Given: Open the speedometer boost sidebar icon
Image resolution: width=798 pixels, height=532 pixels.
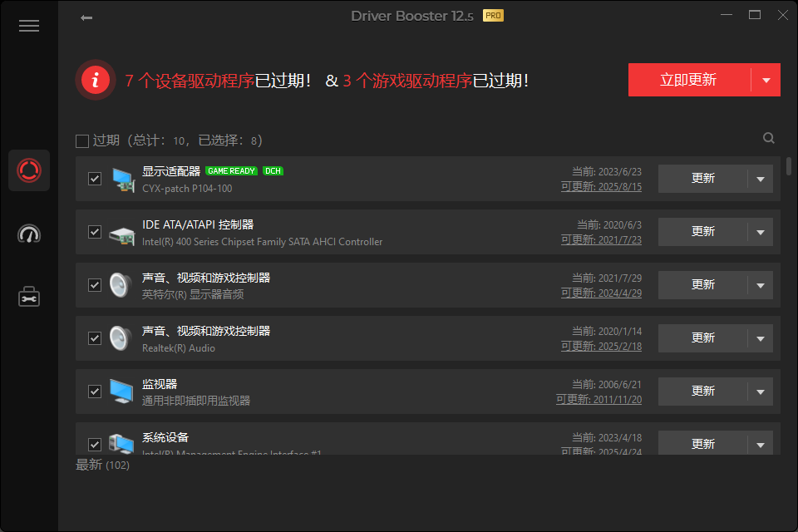Looking at the screenshot, I should pyautogui.click(x=29, y=234).
